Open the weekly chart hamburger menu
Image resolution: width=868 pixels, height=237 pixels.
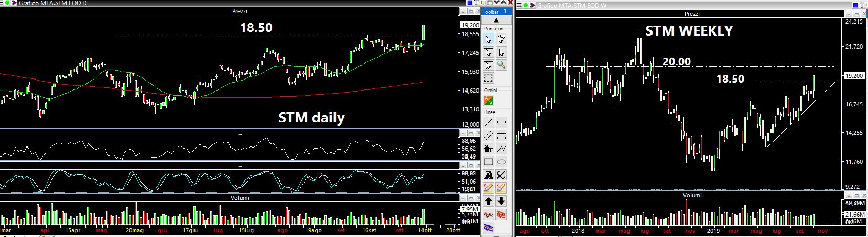pyautogui.click(x=519, y=5)
